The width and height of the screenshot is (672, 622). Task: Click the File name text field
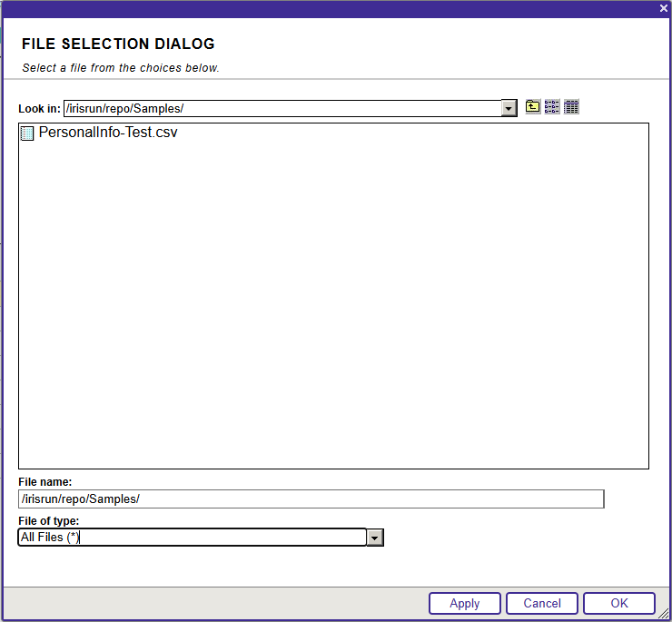[311, 499]
